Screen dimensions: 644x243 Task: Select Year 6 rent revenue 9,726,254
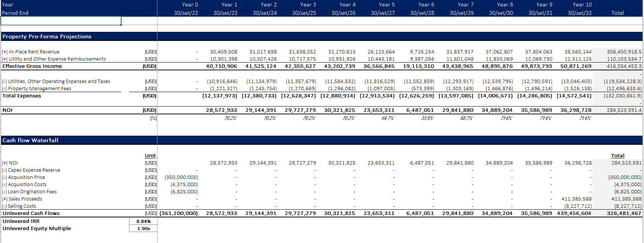coord(422,52)
